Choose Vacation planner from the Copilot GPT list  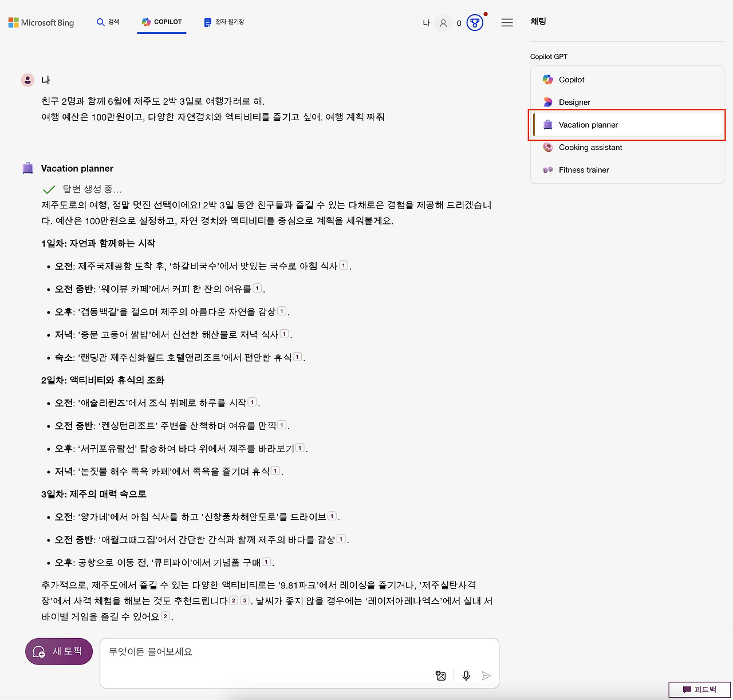pyautogui.click(x=588, y=124)
